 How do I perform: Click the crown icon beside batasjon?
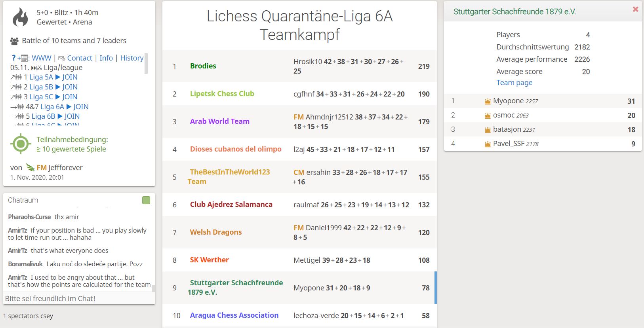tap(488, 130)
